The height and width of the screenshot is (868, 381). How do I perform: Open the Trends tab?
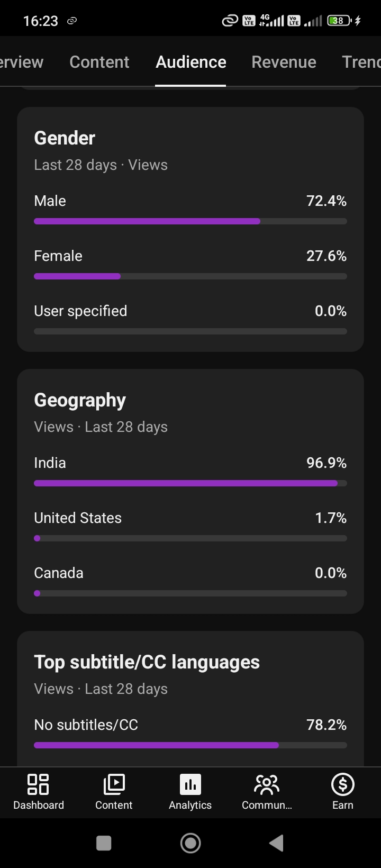(x=361, y=62)
